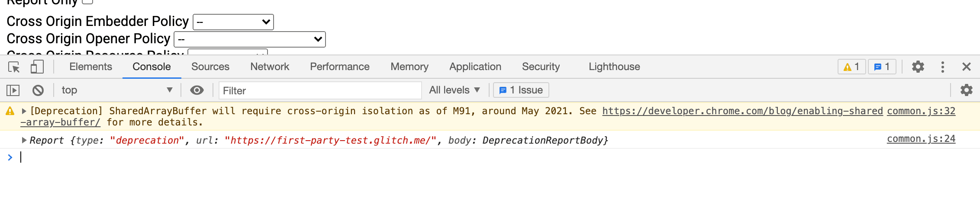
Task: Switch to the Lighthouse tab
Action: [614, 67]
